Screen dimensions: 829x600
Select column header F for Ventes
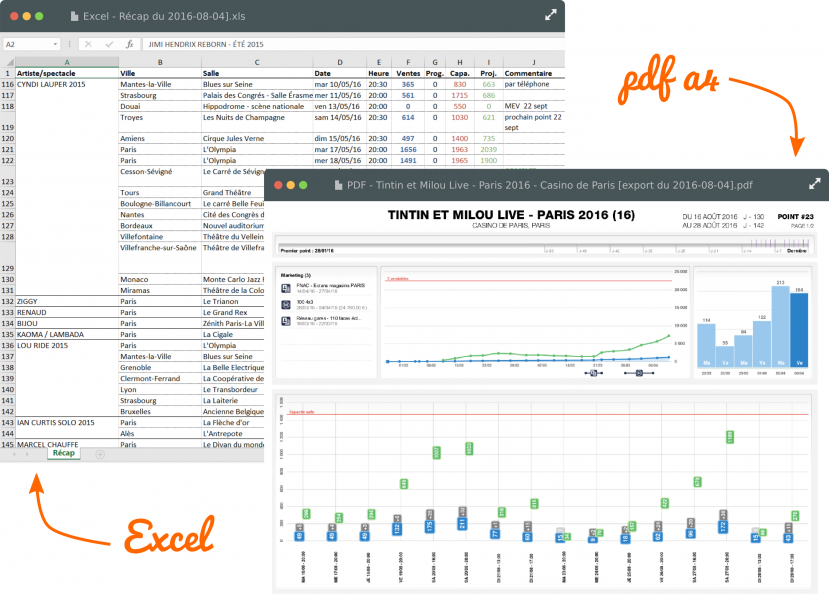407,62
